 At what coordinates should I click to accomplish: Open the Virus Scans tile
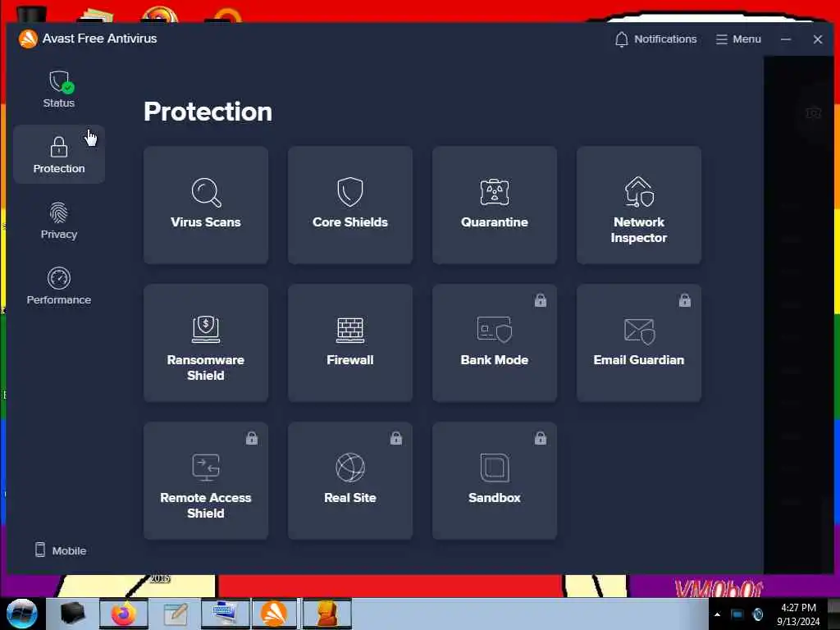point(206,205)
